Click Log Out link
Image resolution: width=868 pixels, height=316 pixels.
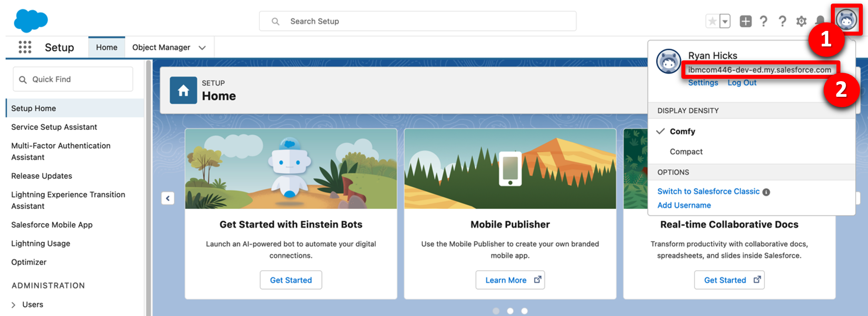(x=742, y=82)
